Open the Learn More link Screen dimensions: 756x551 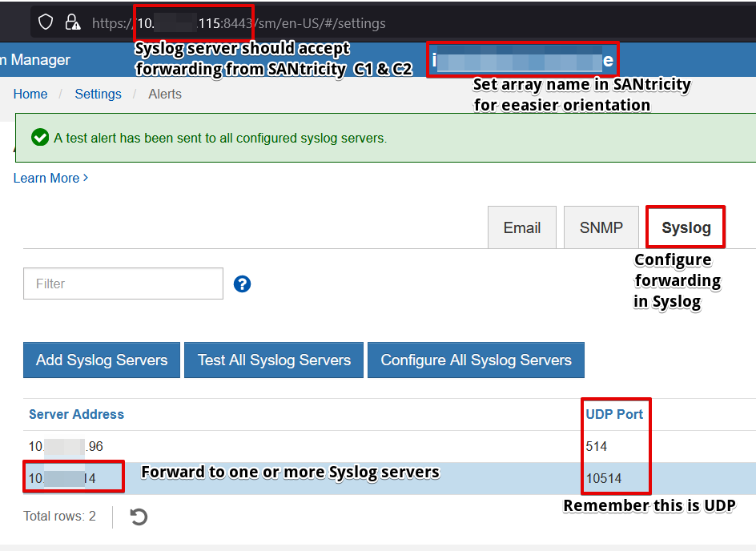pos(50,178)
